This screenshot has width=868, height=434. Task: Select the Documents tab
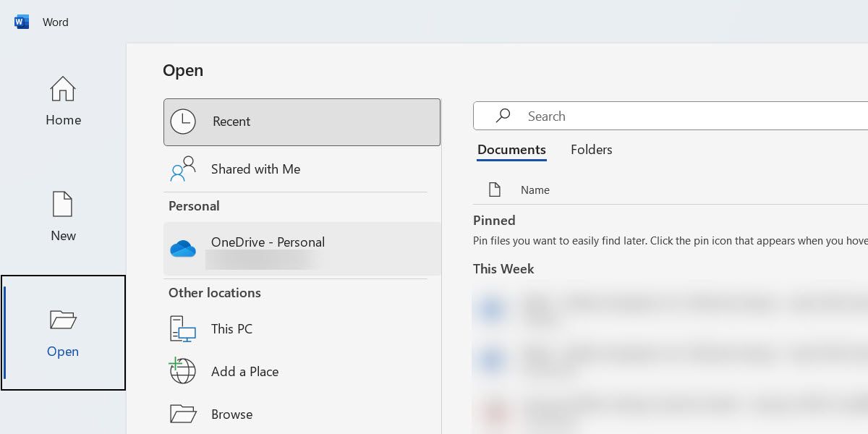(511, 150)
